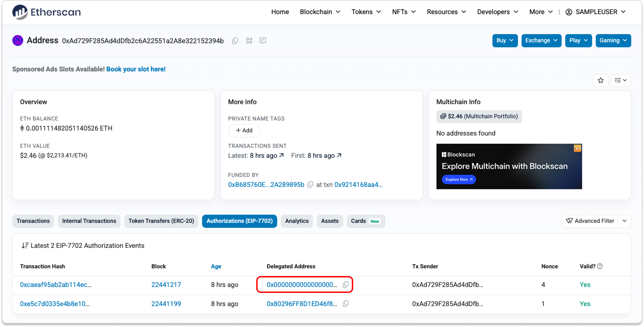This screenshot has width=644, height=327.
Task: Click the star favorite icon
Action: [601, 80]
